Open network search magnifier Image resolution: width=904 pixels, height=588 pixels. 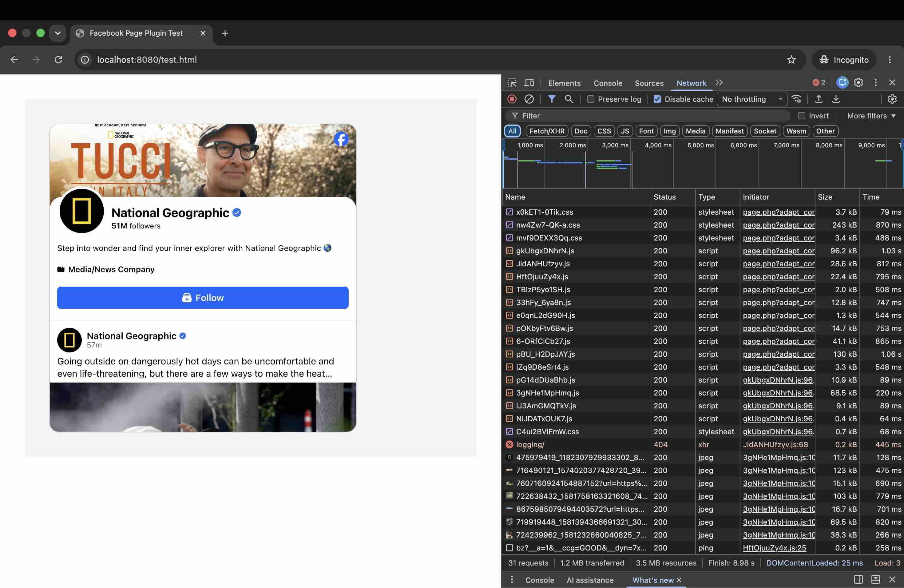point(569,99)
